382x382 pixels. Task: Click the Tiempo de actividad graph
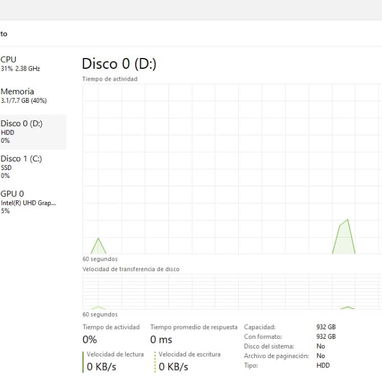pyautogui.click(x=232, y=169)
